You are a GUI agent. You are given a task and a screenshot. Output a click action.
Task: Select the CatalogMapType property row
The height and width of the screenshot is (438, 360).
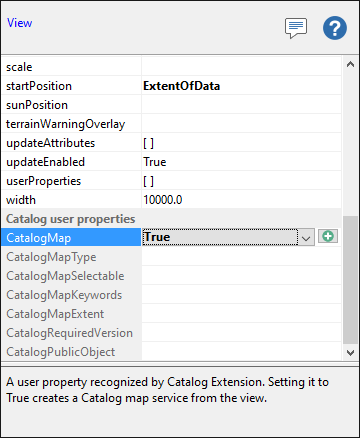point(171,257)
